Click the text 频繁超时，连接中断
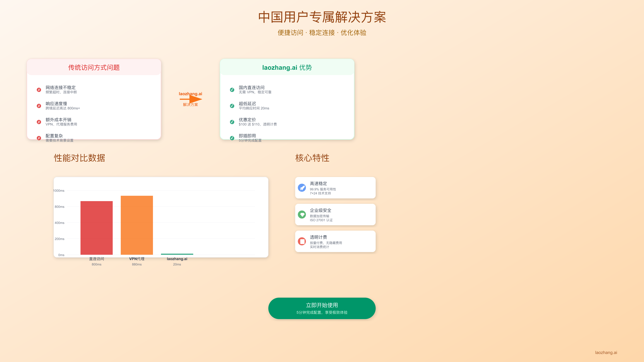 point(61,92)
